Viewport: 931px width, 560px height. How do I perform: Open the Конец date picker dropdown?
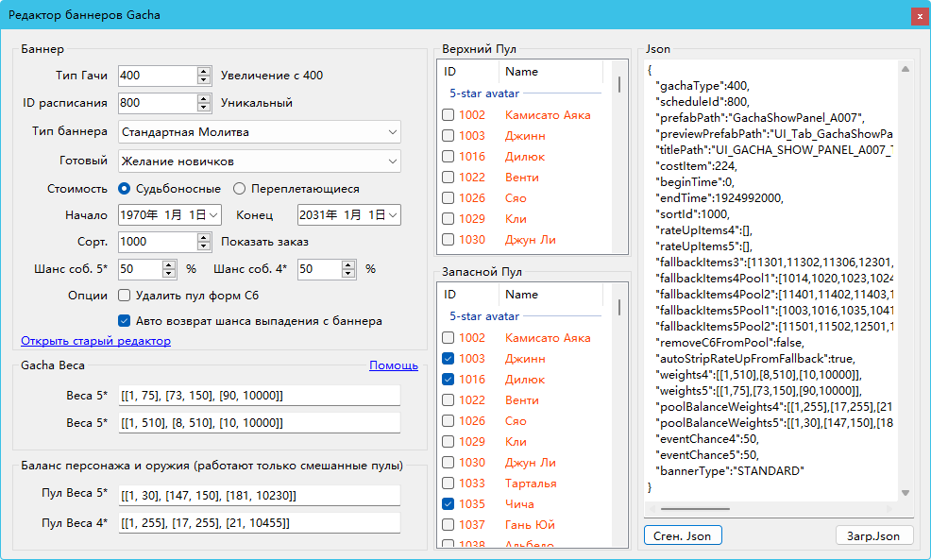click(x=393, y=215)
